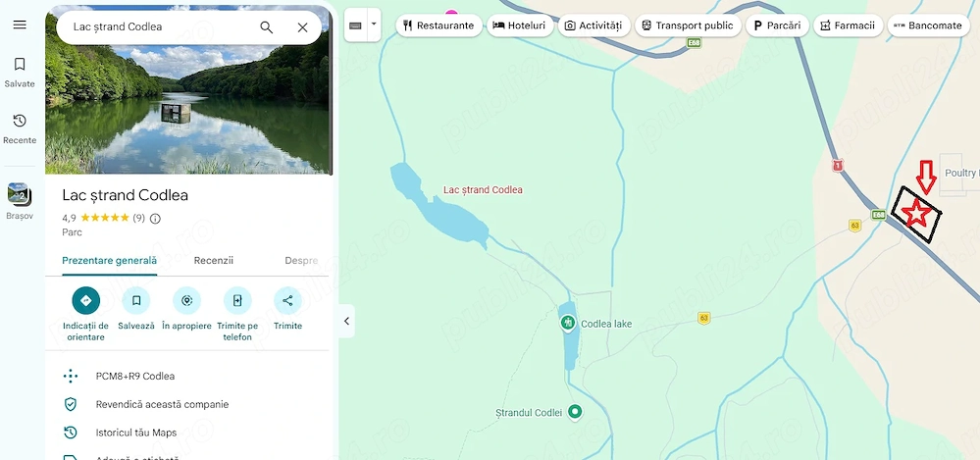Filter by Activități chip
This screenshot has height=460, width=980.
pyautogui.click(x=593, y=26)
